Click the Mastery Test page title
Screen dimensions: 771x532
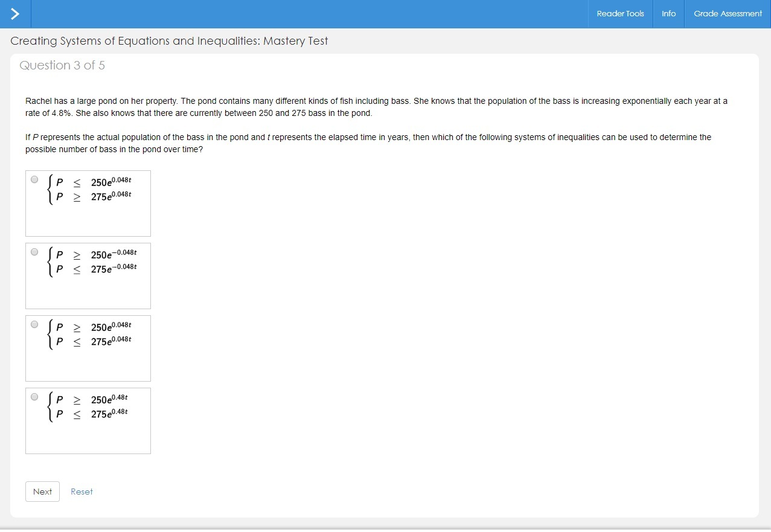169,41
